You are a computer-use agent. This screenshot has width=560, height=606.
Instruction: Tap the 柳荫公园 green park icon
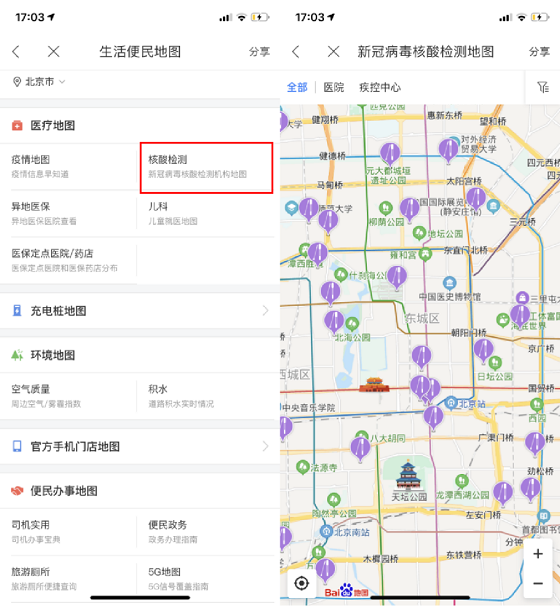[x=385, y=208]
